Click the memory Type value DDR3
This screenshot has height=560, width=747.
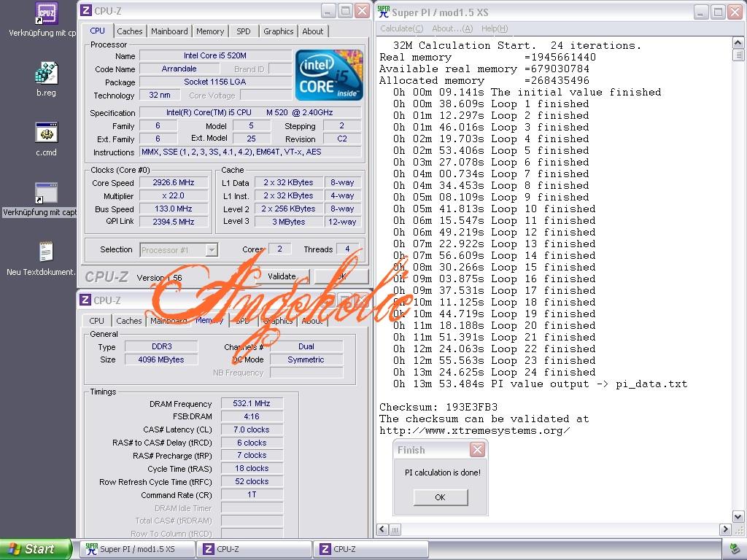point(161,346)
